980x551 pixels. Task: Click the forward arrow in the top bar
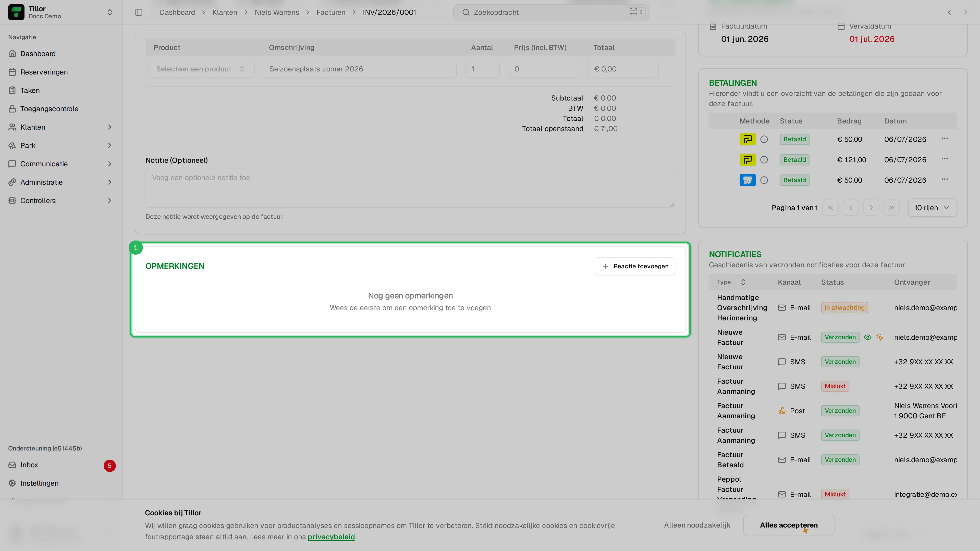(965, 12)
